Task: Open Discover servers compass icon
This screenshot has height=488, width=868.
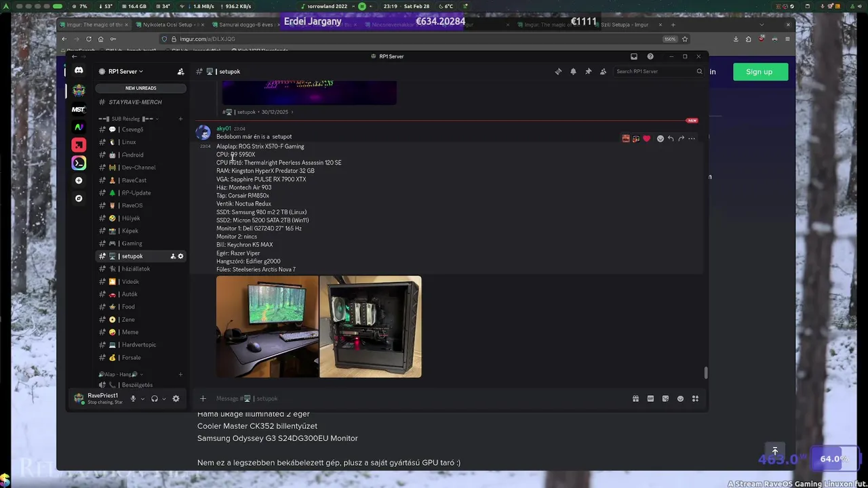Action: click(79, 199)
